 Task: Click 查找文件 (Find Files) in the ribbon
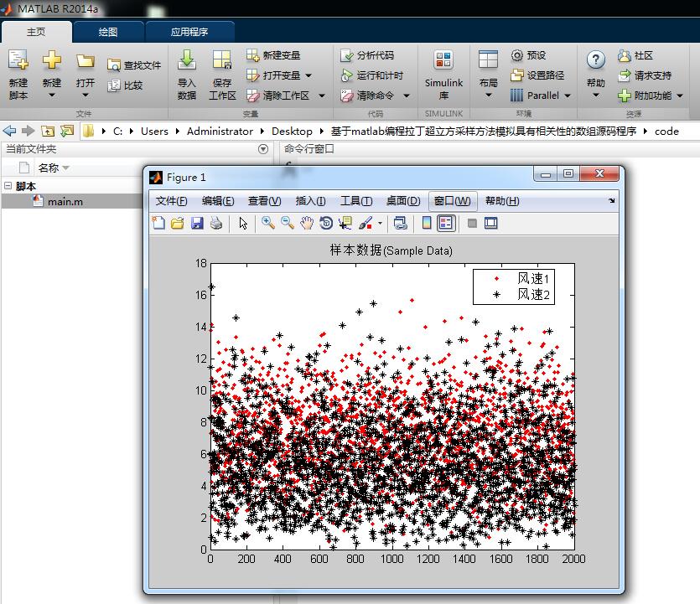coord(134,65)
